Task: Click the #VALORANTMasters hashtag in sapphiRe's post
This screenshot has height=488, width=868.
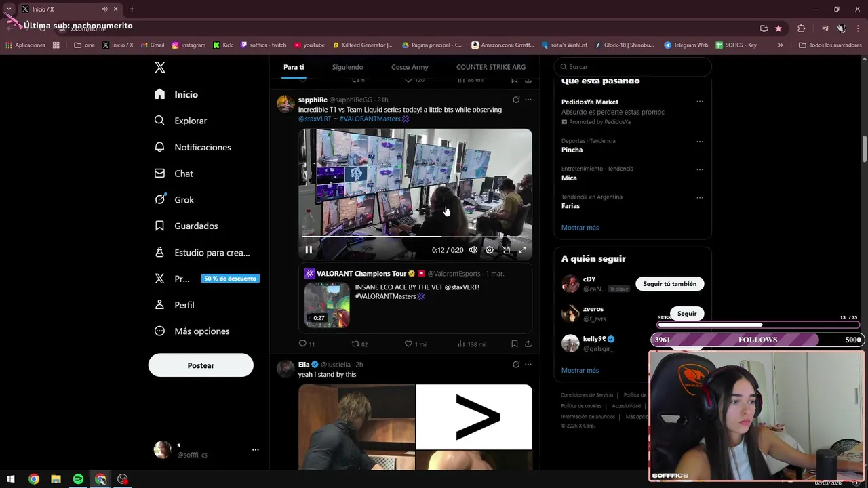Action: [x=370, y=119]
